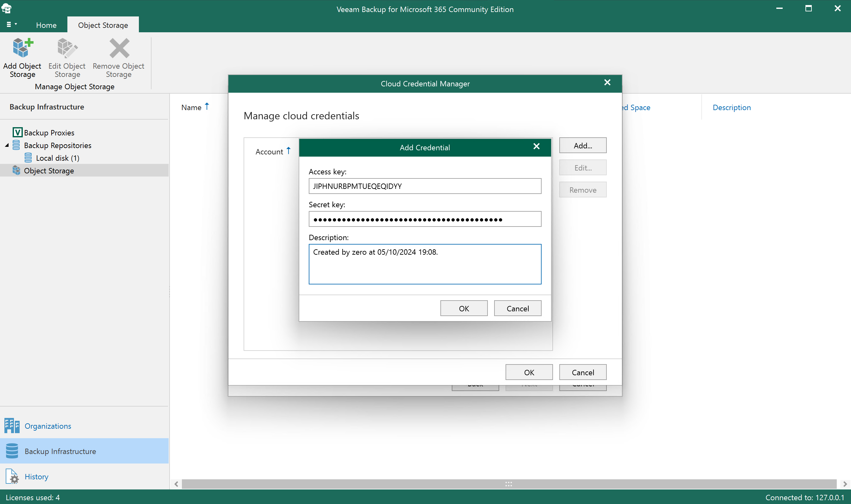Select Edit Object Storage in the ribbon
Screen dimensions: 851x504
[x=66, y=58]
